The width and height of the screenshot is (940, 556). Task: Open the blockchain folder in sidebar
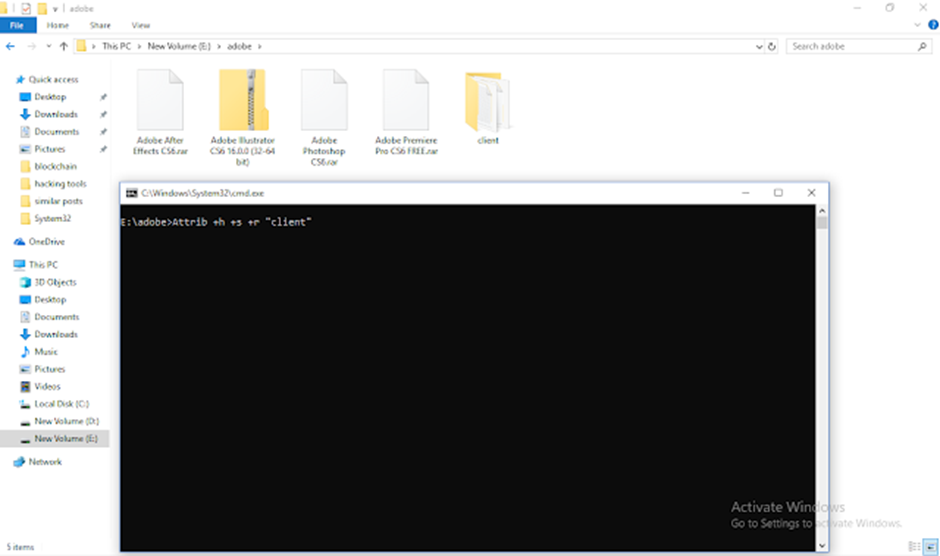click(55, 166)
